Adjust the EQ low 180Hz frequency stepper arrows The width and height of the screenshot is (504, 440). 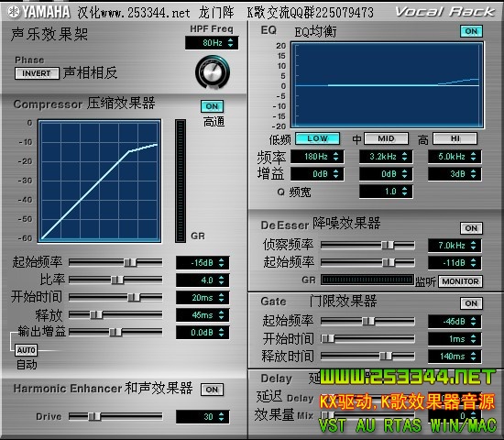click(x=336, y=157)
